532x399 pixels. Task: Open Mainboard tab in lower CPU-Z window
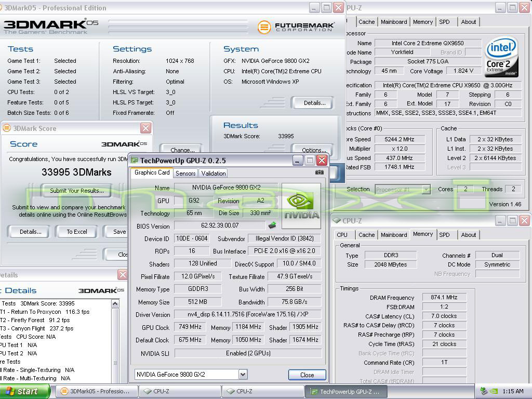[x=394, y=235]
